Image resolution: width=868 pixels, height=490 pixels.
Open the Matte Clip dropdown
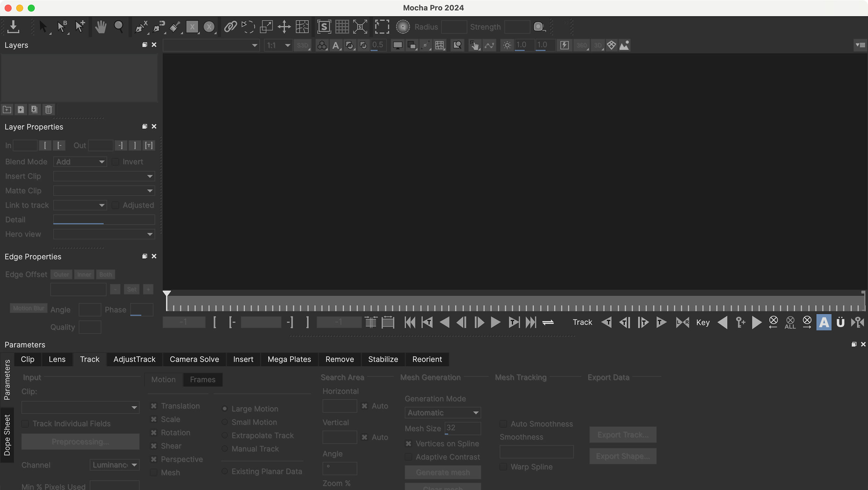(x=104, y=191)
